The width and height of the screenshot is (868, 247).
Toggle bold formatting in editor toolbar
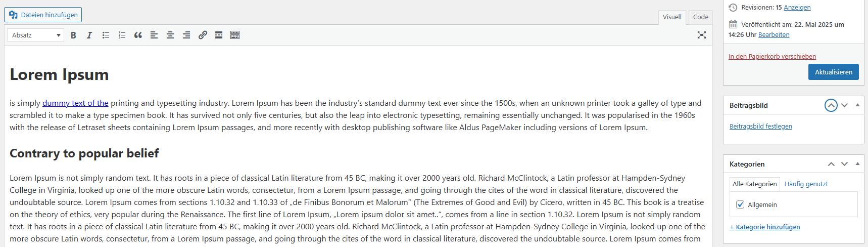coord(73,35)
